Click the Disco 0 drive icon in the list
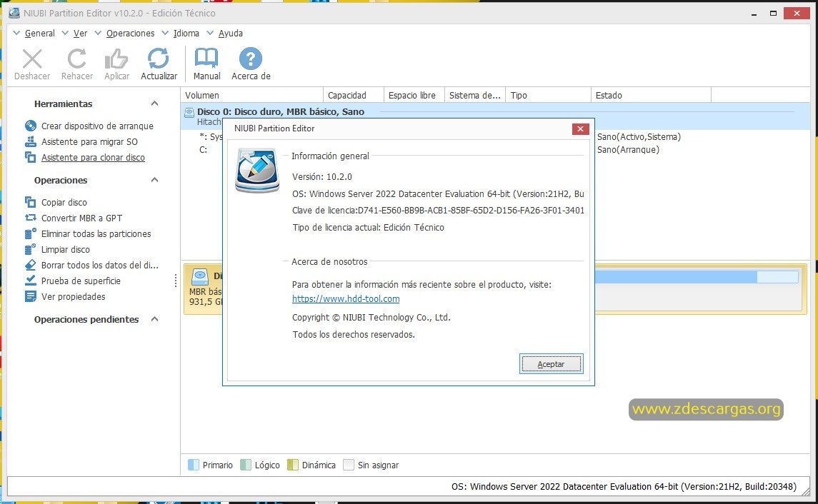 [189, 111]
